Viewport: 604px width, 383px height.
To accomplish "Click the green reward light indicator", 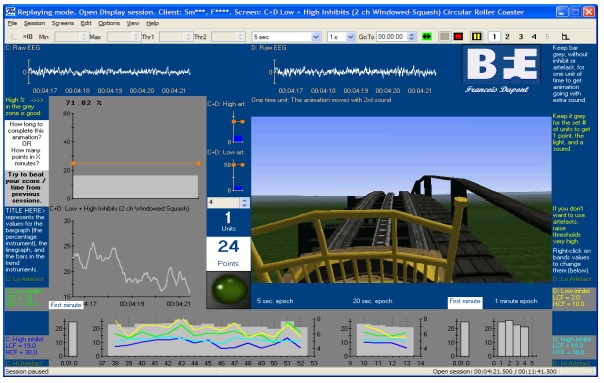I will (229, 289).
